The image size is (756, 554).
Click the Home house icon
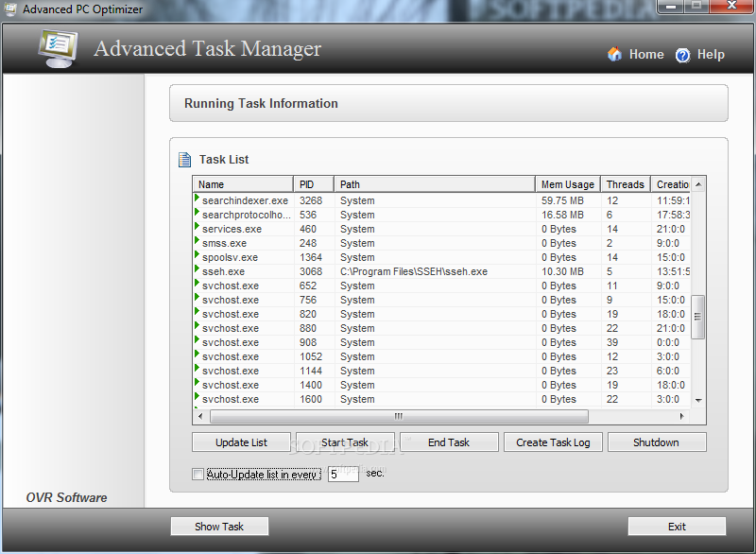click(x=614, y=55)
